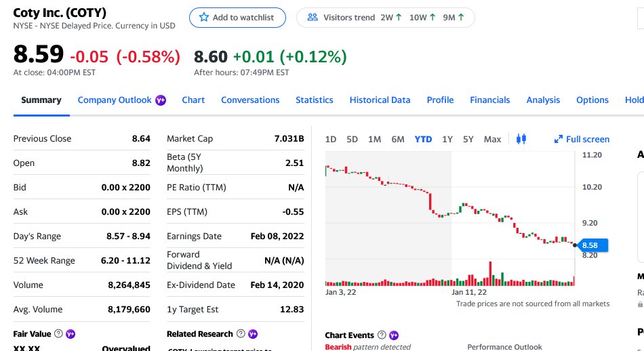Image resolution: width=644 pixels, height=351 pixels.
Task: Click the 1y Target Est value 12.83
Action: [x=292, y=310]
